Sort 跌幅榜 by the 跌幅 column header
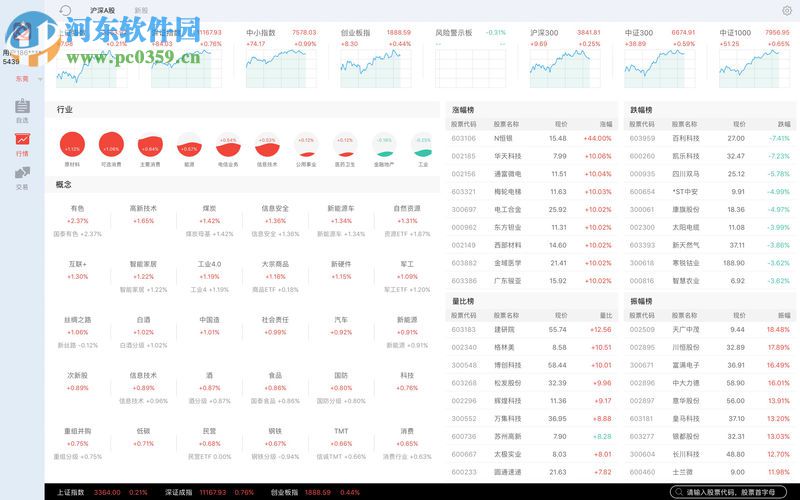The image size is (800, 500). [x=784, y=124]
